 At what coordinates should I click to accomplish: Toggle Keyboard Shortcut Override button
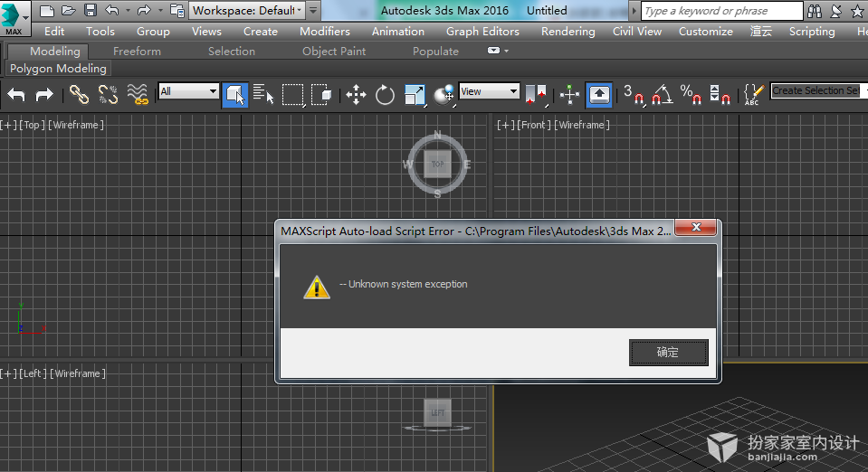tap(599, 95)
